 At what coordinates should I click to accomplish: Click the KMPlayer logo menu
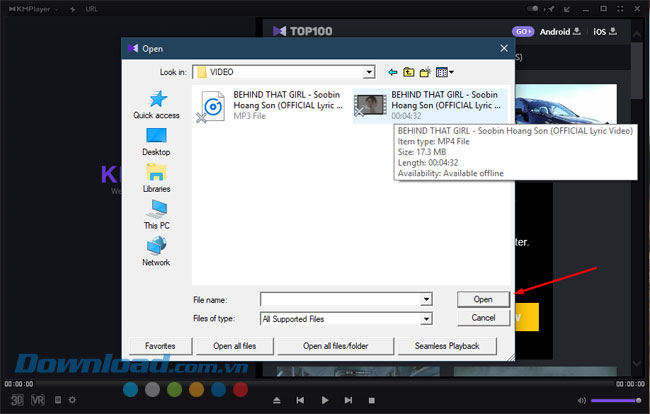click(x=33, y=9)
